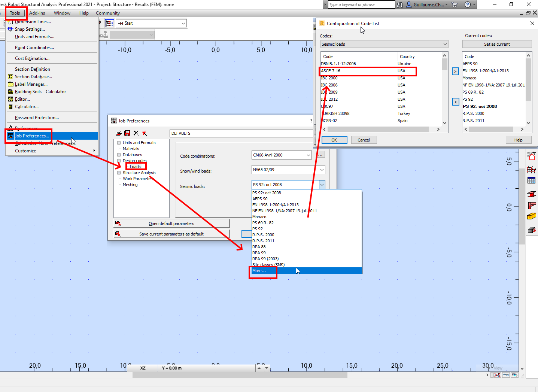Click the corner plate section icon

[532, 205]
